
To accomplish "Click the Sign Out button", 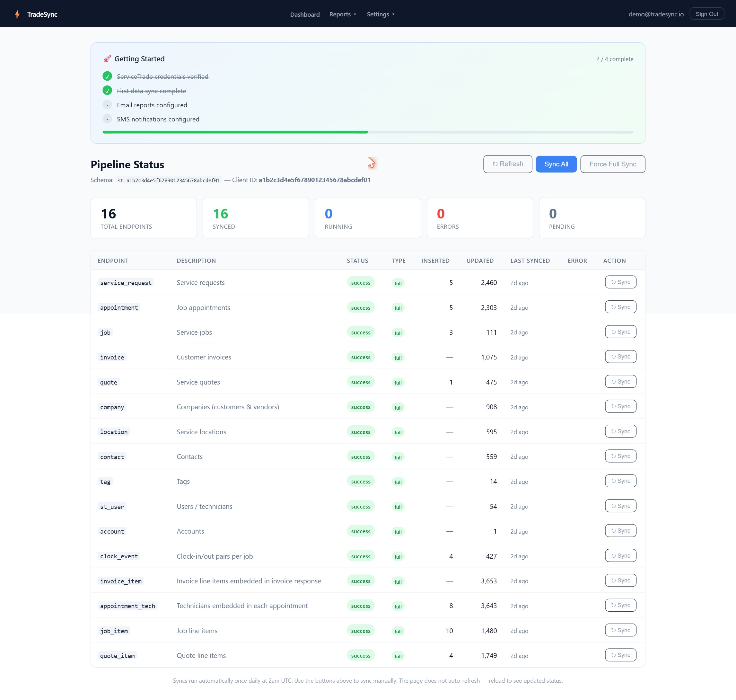I will [706, 14].
